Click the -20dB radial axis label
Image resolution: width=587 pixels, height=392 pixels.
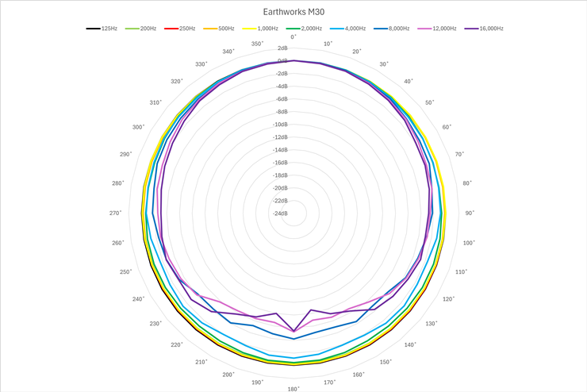click(280, 188)
